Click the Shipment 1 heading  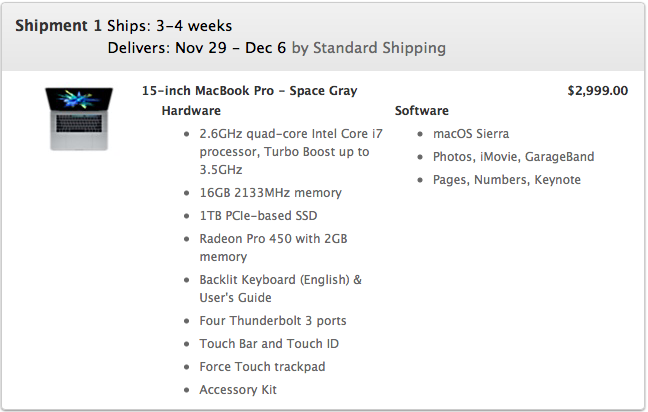tap(58, 26)
